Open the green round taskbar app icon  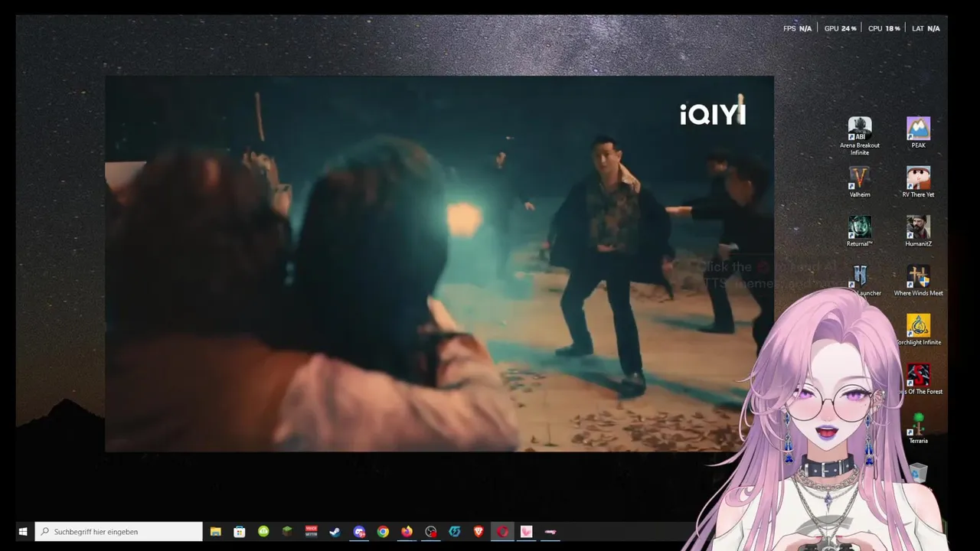pyautogui.click(x=263, y=532)
